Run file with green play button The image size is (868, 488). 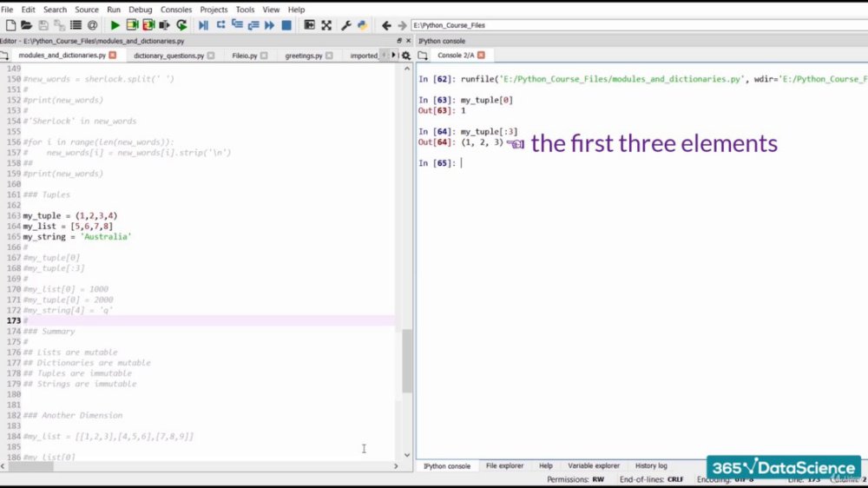pos(115,25)
